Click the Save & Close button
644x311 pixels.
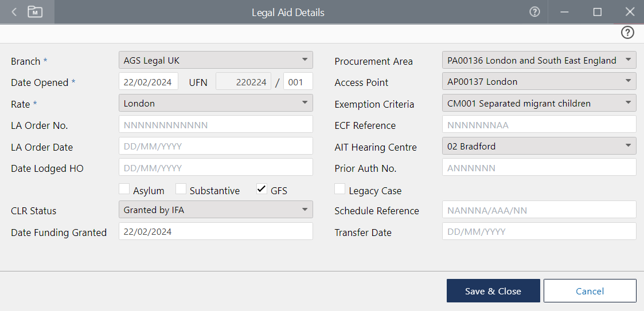493,291
